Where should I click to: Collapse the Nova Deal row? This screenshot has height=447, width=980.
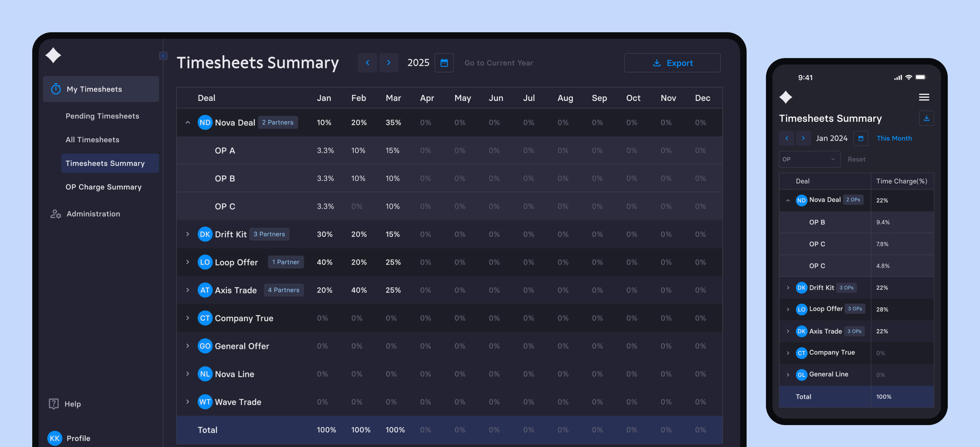(x=188, y=123)
